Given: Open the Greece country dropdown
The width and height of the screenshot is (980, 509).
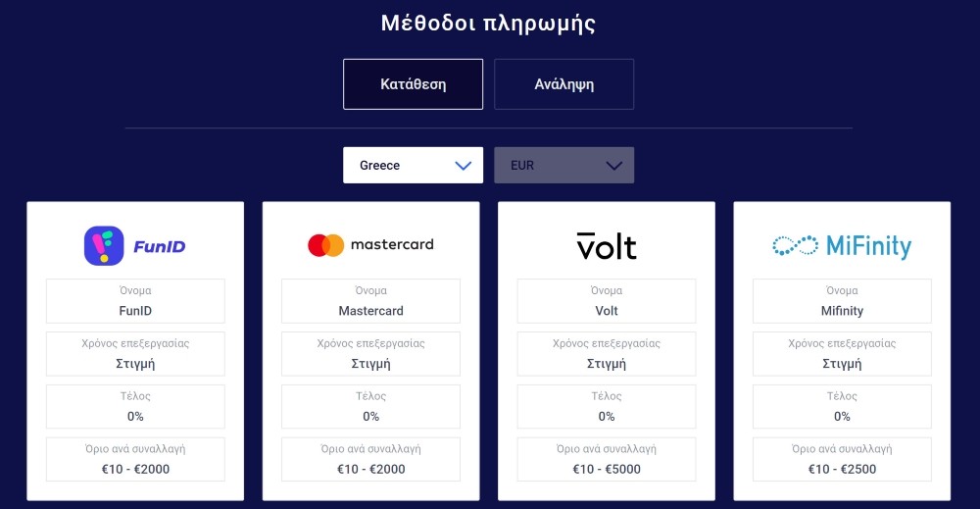Looking at the screenshot, I should [x=413, y=166].
